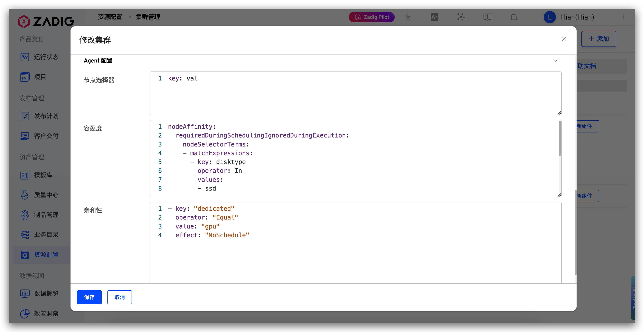Open the Zadig Pilot AI assistant
This screenshot has width=644, height=332.
371,17
